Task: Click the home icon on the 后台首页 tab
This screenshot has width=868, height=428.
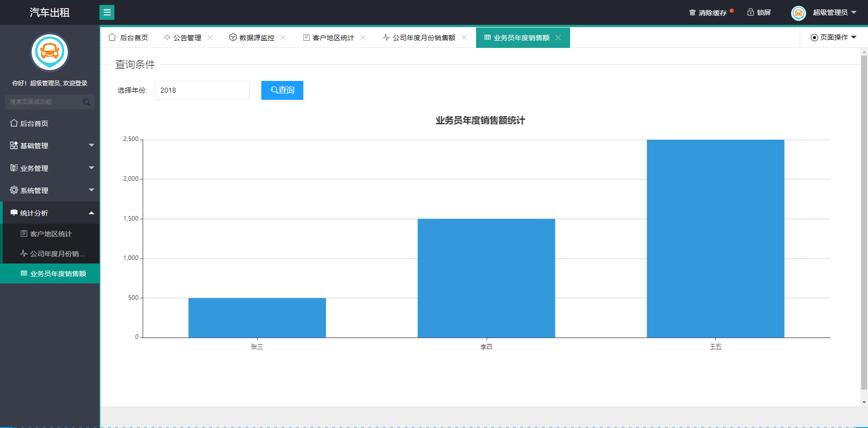Action: click(x=112, y=37)
